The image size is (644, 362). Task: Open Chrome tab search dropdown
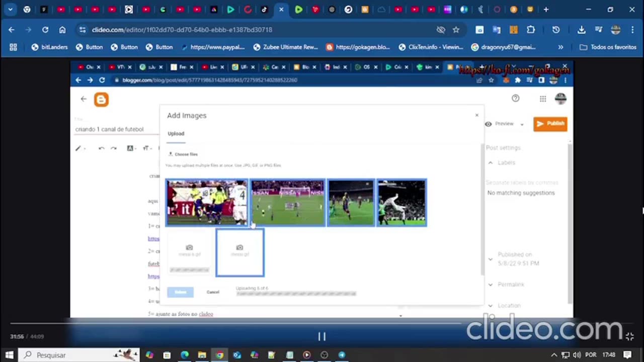10,9
